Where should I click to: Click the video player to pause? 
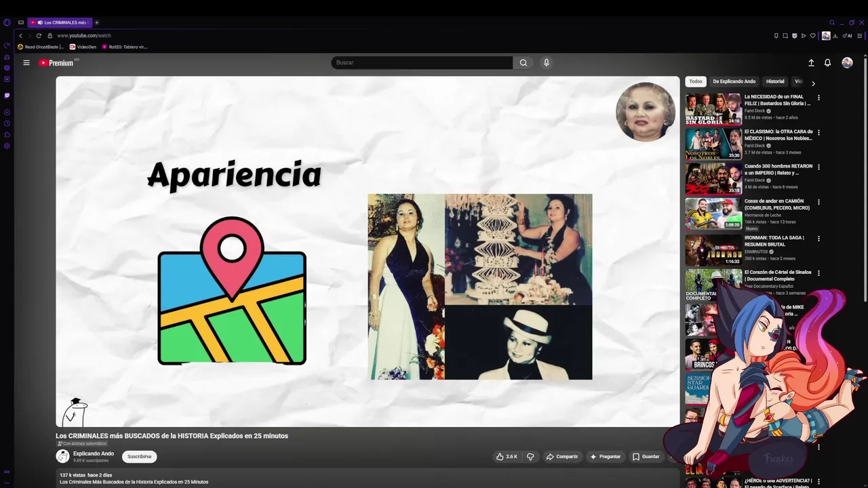pos(368,251)
